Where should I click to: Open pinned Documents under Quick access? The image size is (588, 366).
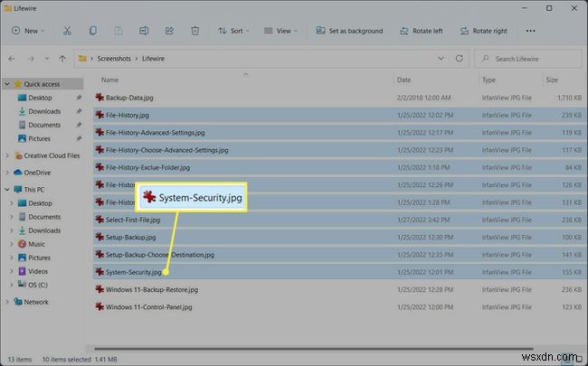[44, 125]
